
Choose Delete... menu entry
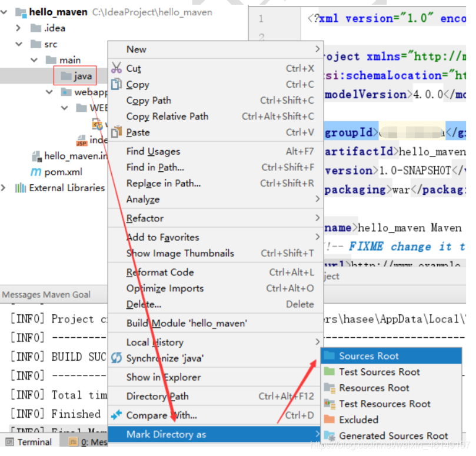[x=215, y=304]
